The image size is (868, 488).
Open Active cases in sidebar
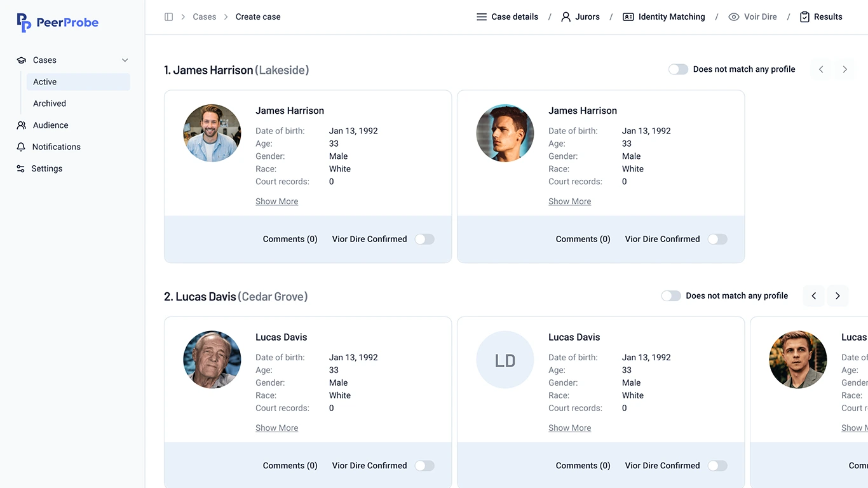pyautogui.click(x=78, y=82)
